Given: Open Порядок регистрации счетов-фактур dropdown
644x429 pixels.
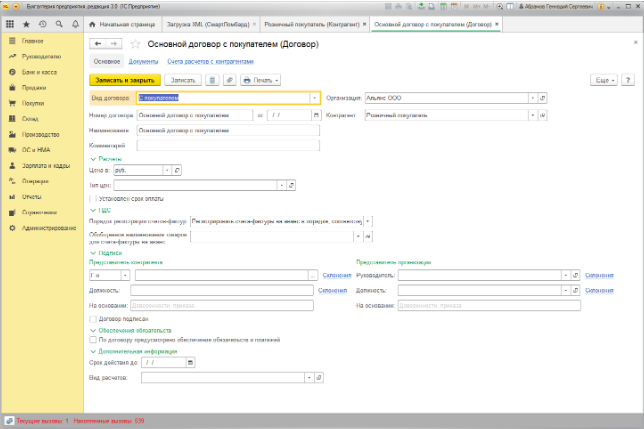Looking at the screenshot, I should click(368, 221).
